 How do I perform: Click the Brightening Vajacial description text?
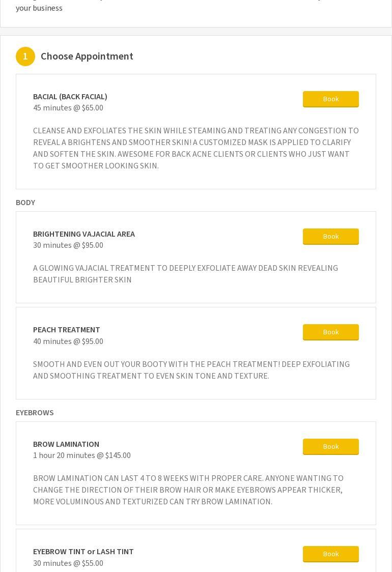click(x=185, y=274)
